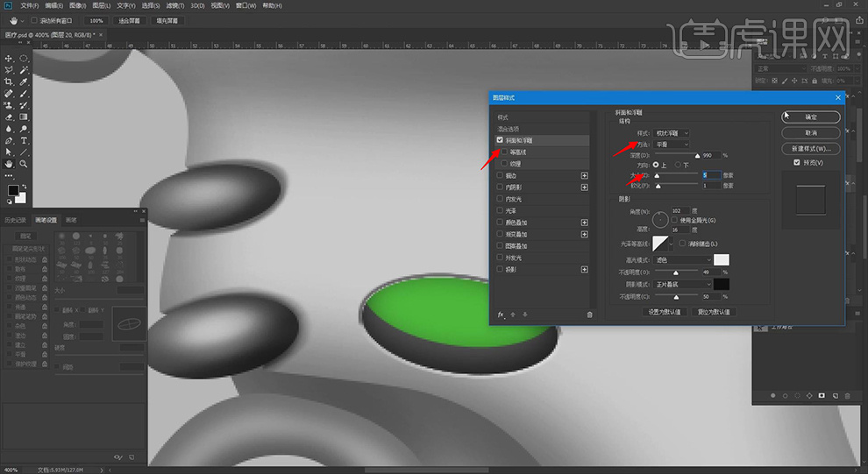The width and height of the screenshot is (868, 474).
Task: Select the Move tool in toolbox
Action: click(9, 58)
